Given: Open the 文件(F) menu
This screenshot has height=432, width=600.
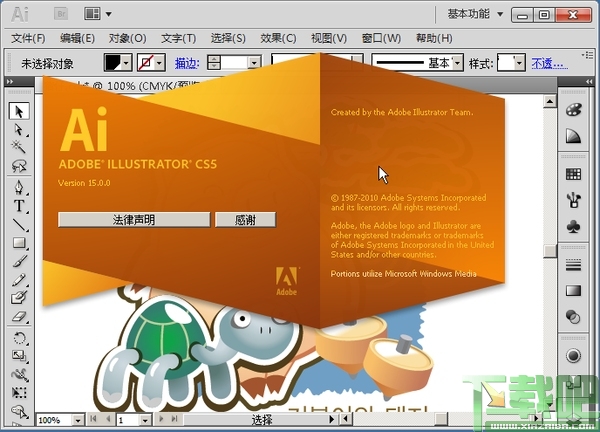Looking at the screenshot, I should pos(28,38).
